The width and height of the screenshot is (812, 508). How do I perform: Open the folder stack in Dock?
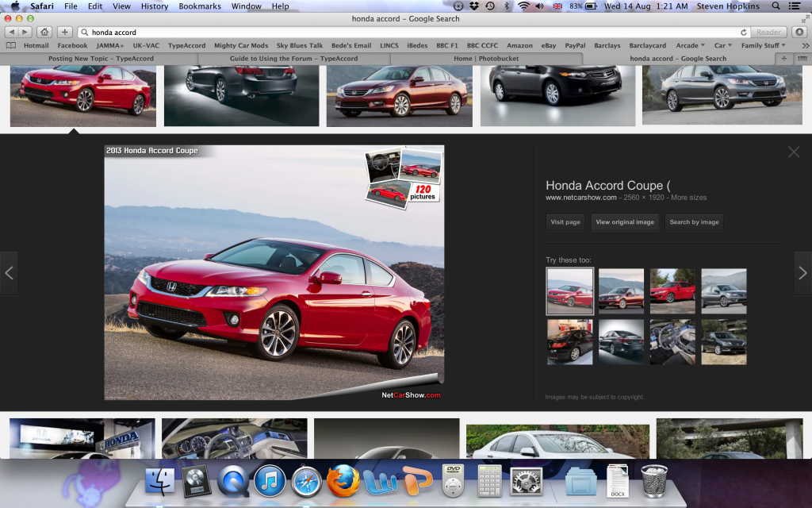pos(581,482)
